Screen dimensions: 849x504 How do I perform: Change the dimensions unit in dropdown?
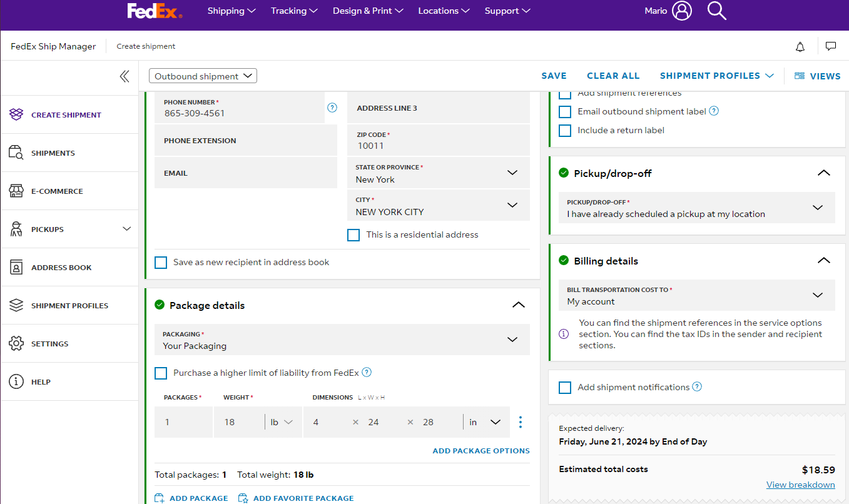[486, 422]
